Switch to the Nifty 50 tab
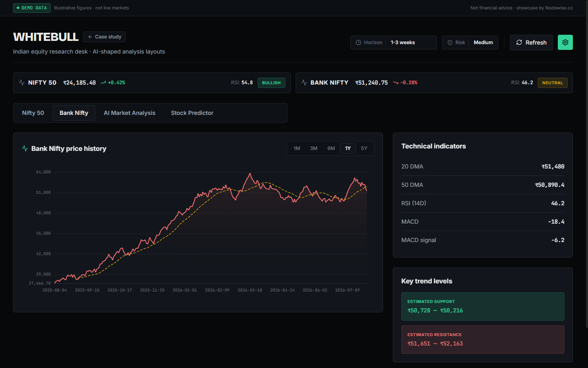The height and width of the screenshot is (368, 588). click(x=33, y=113)
